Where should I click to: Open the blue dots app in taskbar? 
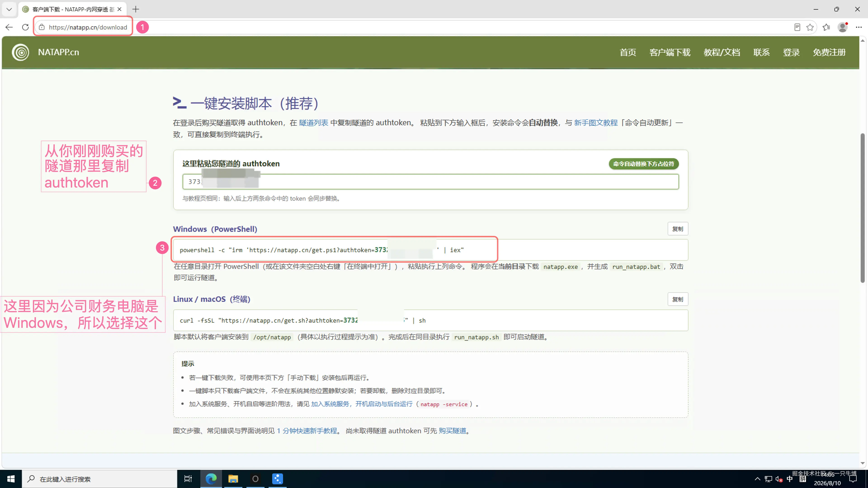pos(277,479)
